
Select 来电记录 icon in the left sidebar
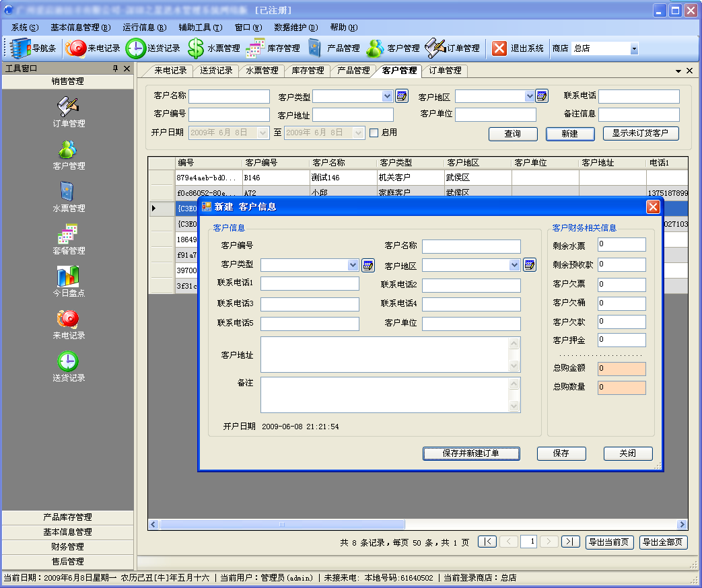coord(68,324)
